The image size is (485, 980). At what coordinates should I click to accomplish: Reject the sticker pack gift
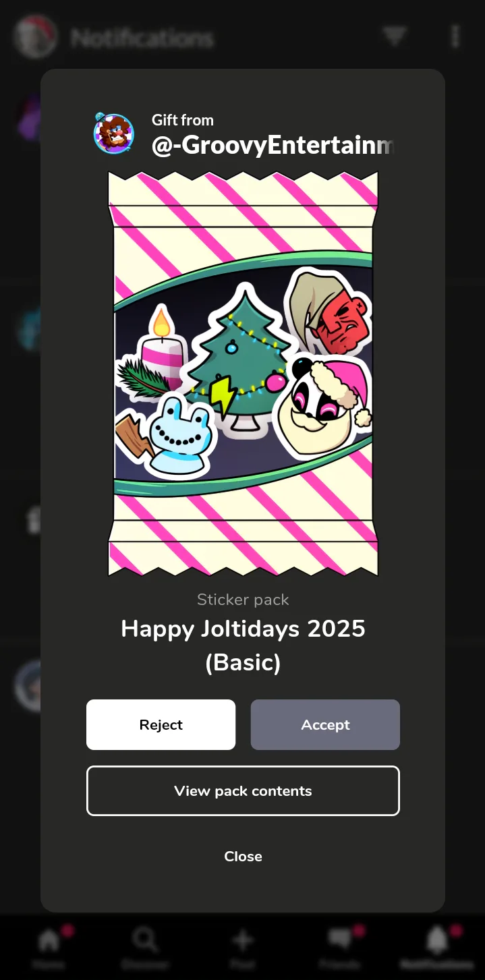pyautogui.click(x=161, y=724)
